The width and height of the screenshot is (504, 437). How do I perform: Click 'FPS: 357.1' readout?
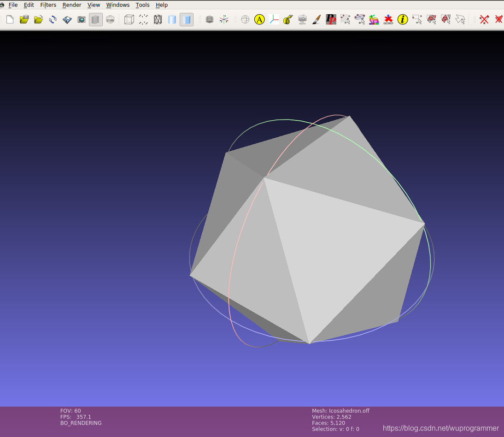pos(76,417)
